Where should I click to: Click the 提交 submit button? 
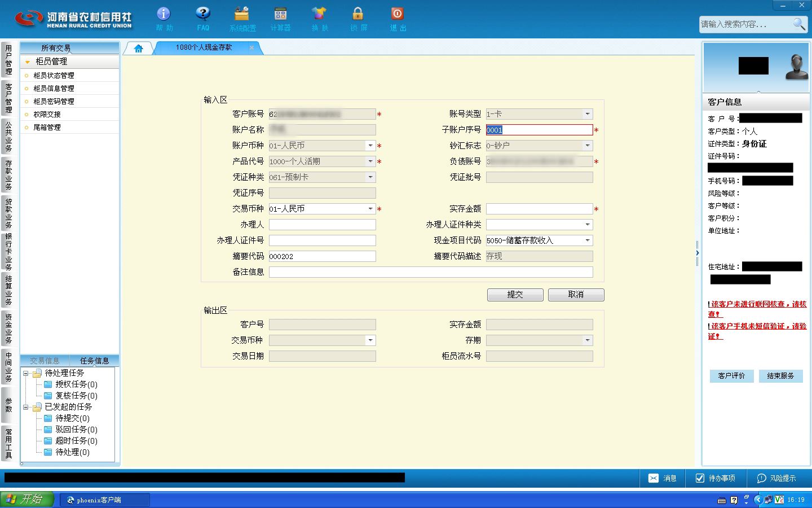coord(515,295)
